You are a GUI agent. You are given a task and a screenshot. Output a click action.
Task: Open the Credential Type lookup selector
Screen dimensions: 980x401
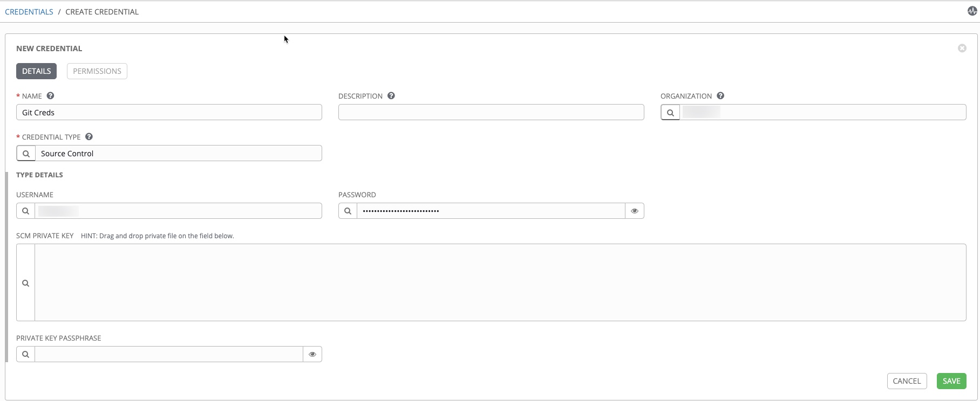click(26, 154)
